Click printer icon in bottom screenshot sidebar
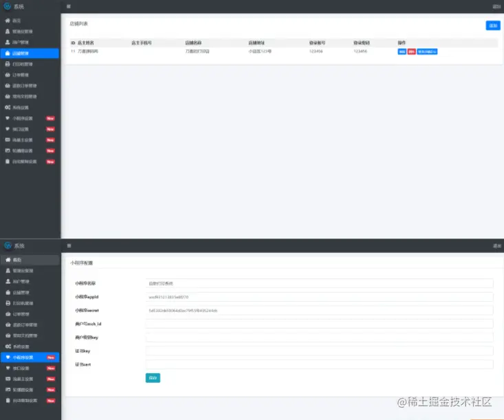504x420 pixels. click(8, 303)
